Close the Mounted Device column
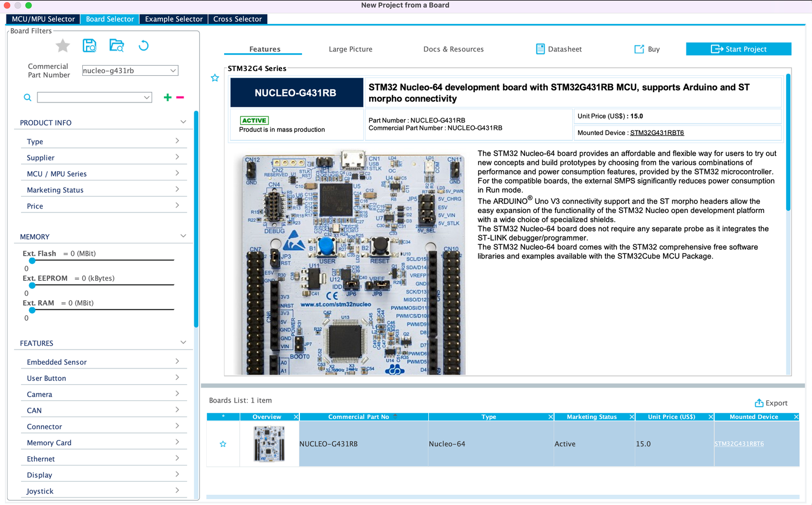Screen dimensions: 812x505 point(796,417)
